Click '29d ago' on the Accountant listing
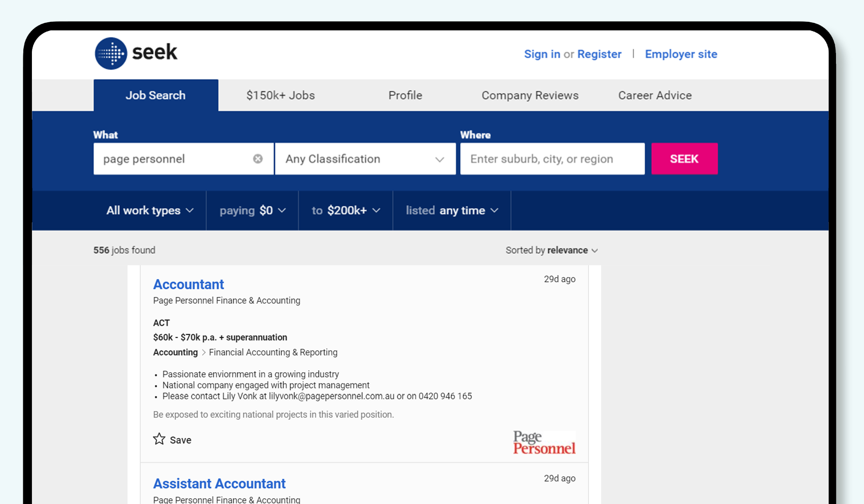The image size is (864, 504). [x=559, y=279]
